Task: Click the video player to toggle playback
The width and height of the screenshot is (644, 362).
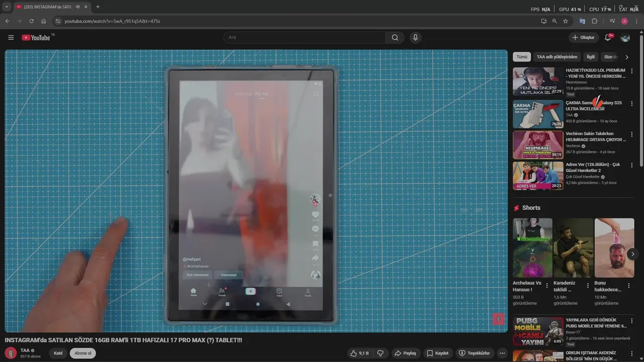Action: tap(256, 191)
